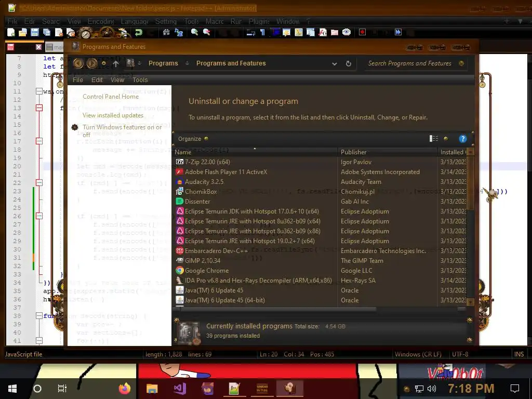Click the volume speaker icon in system tray
The image size is (532, 399).
coord(432,389)
